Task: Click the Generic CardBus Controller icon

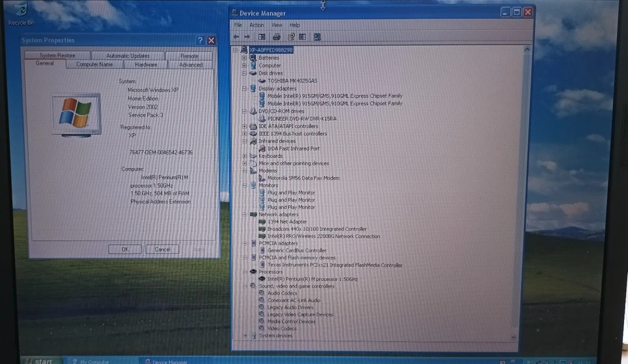Action: [262, 250]
